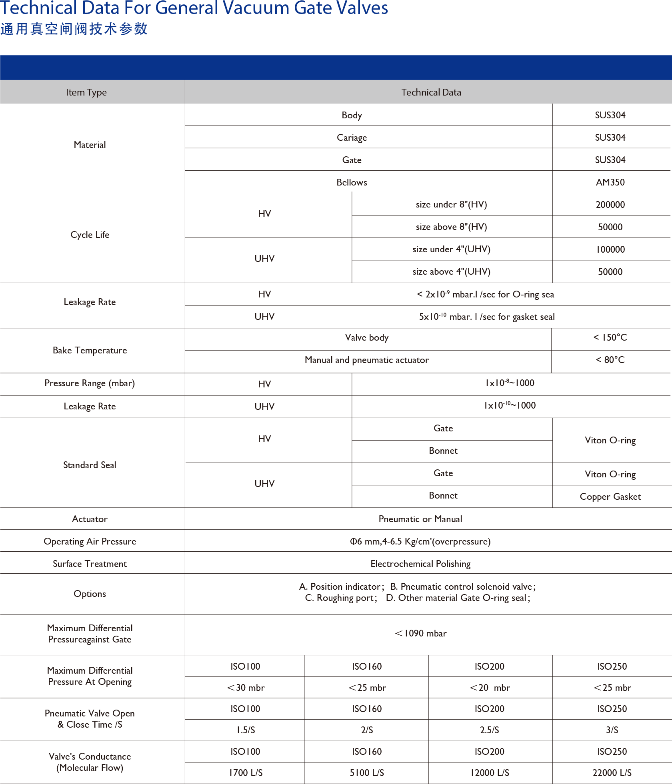Click the '200000' cycle life value
This screenshot has width=672, height=784.
coord(610,205)
